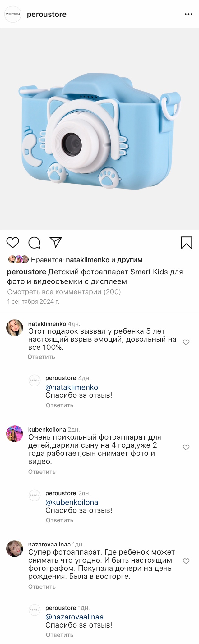The image size is (199, 644).
Task: Open @kubenkoilona mention link
Action: 72,502
